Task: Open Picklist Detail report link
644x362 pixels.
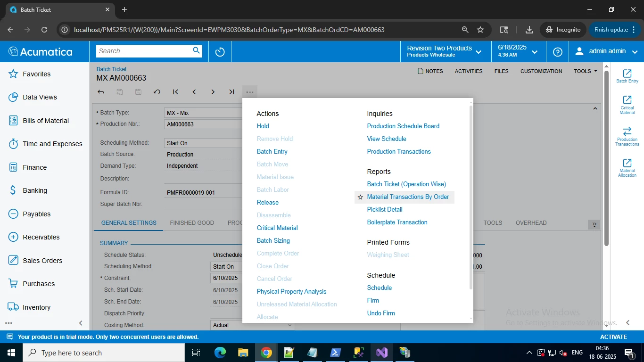Action: pyautogui.click(x=385, y=209)
